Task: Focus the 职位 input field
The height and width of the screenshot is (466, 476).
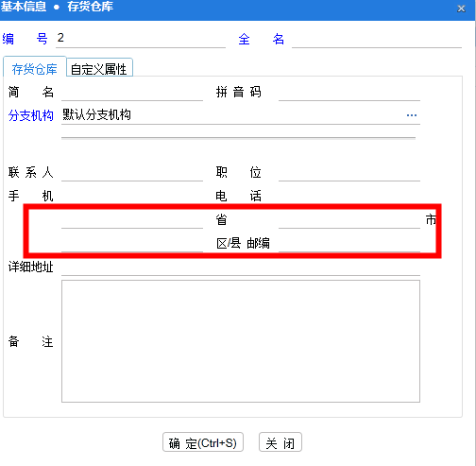Action: click(349, 173)
